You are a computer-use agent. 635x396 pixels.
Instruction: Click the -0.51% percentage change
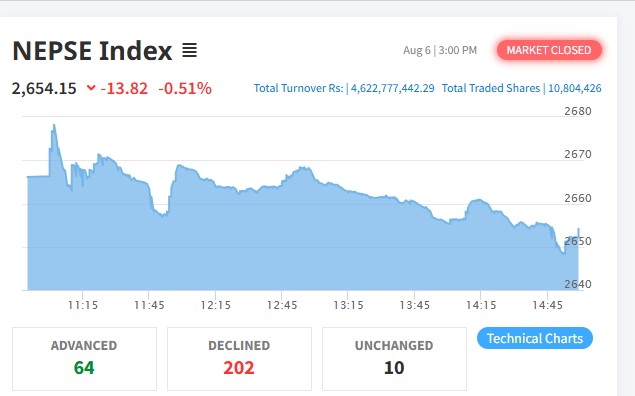(x=185, y=88)
